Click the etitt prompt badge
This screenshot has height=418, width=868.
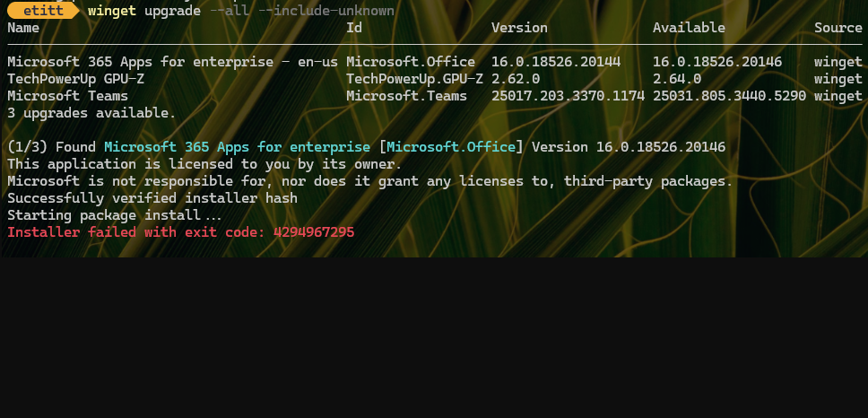[43, 11]
